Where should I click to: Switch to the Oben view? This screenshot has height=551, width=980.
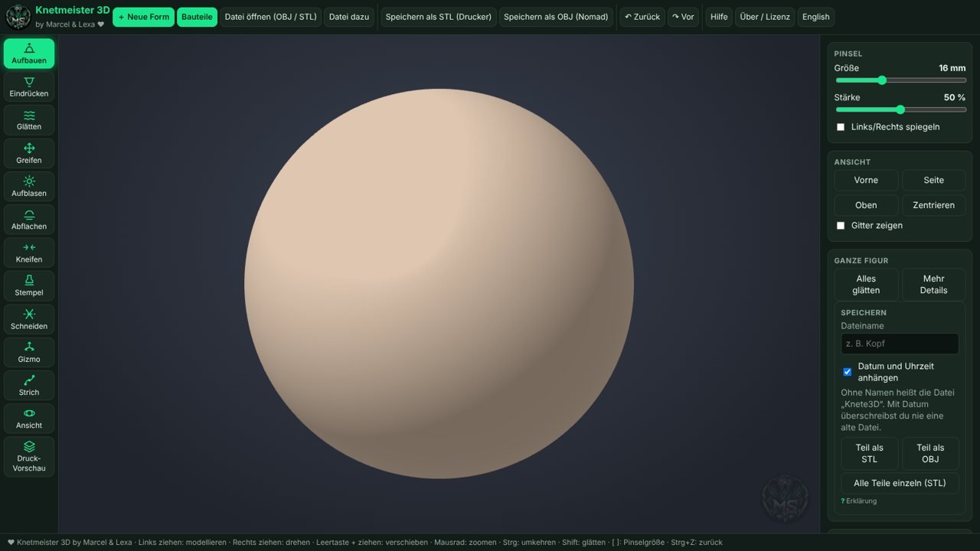[x=866, y=205]
